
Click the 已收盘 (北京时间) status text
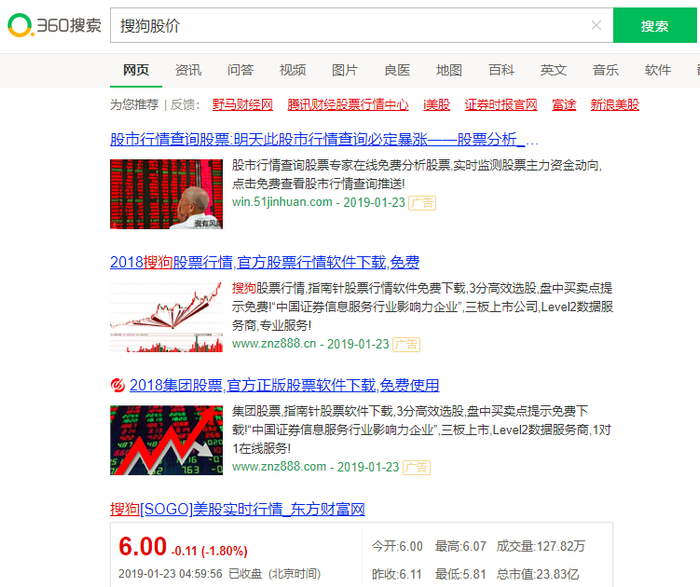(275, 574)
